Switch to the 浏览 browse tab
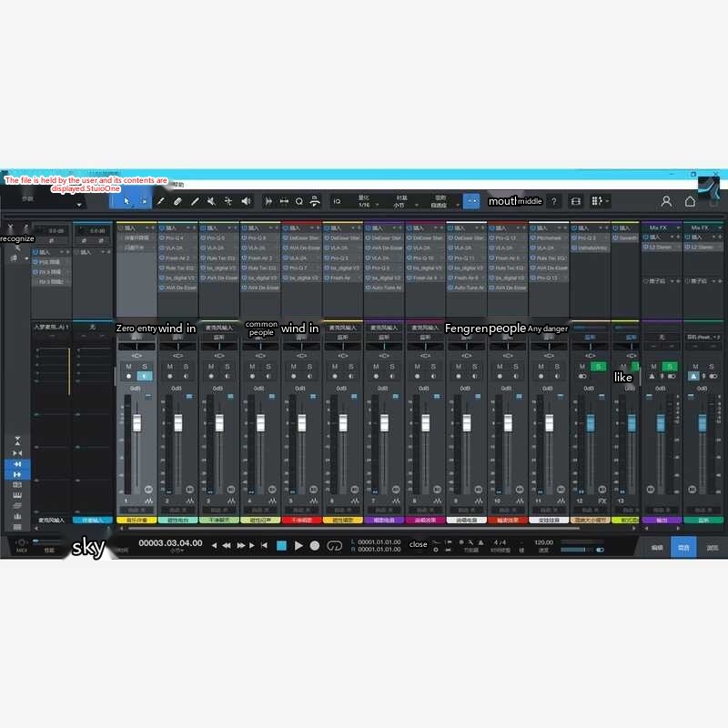Viewport: 728px width, 728px height. tap(713, 548)
